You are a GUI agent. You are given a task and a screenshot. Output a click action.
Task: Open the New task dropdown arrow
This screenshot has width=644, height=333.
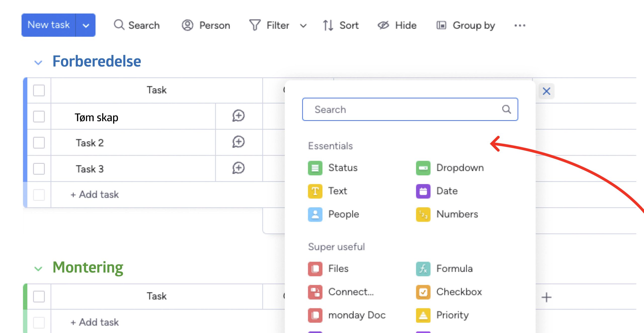click(86, 25)
